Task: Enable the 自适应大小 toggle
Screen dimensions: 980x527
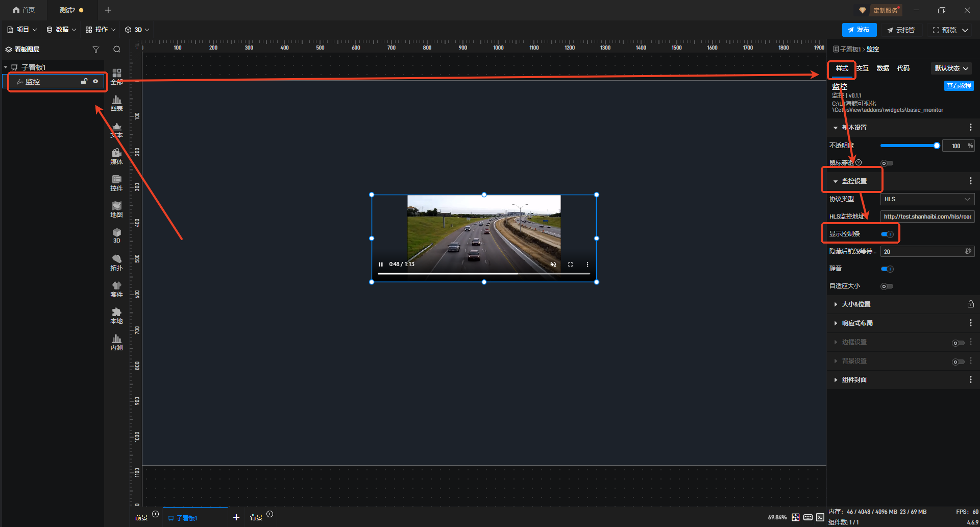Action: point(887,286)
